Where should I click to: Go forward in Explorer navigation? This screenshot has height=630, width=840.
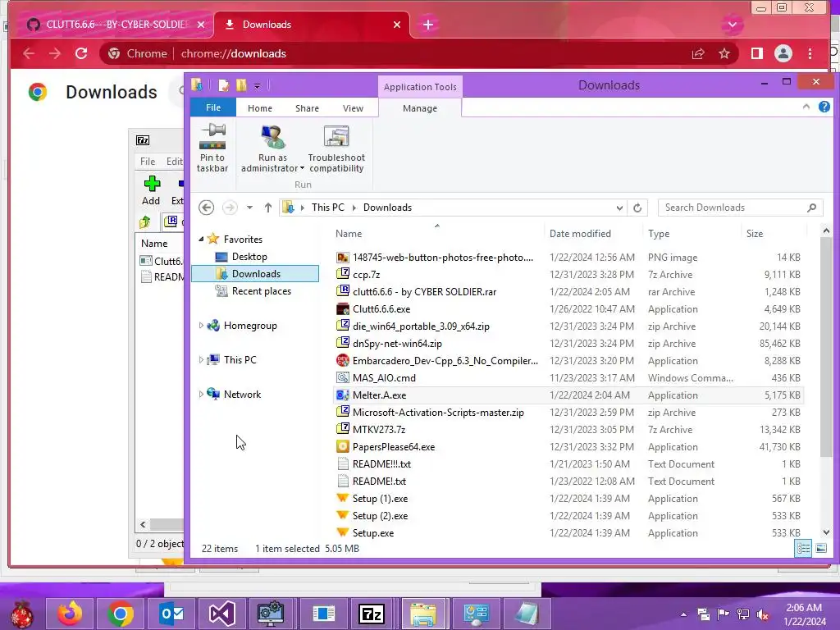[x=230, y=208]
